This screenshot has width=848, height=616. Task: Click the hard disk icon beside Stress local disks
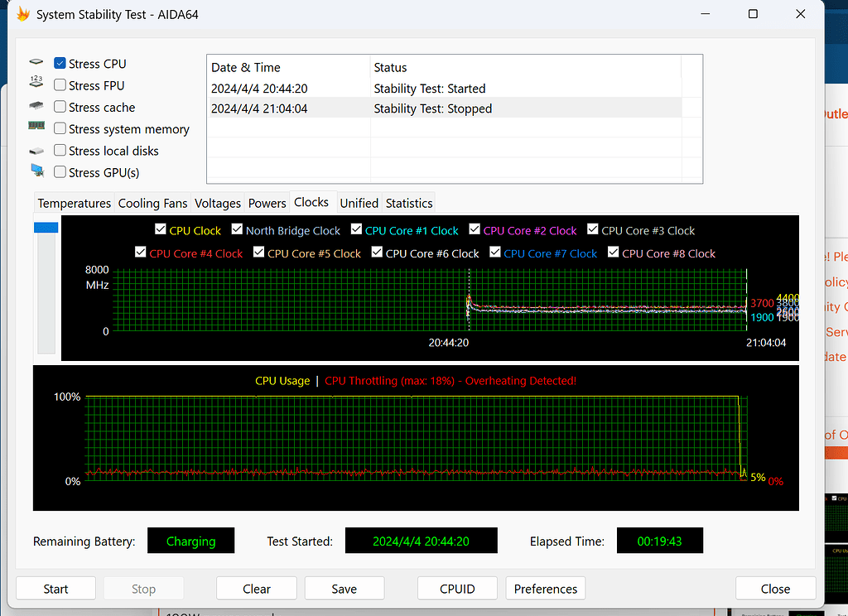[36, 150]
